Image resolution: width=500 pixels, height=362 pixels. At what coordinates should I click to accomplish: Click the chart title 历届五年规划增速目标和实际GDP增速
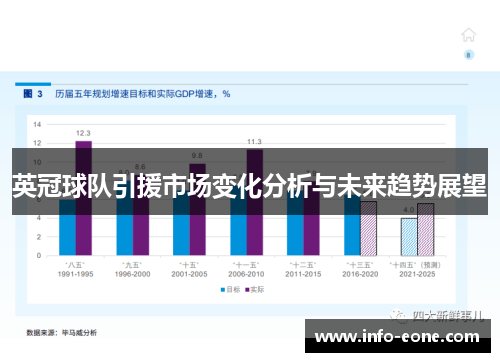(143, 94)
